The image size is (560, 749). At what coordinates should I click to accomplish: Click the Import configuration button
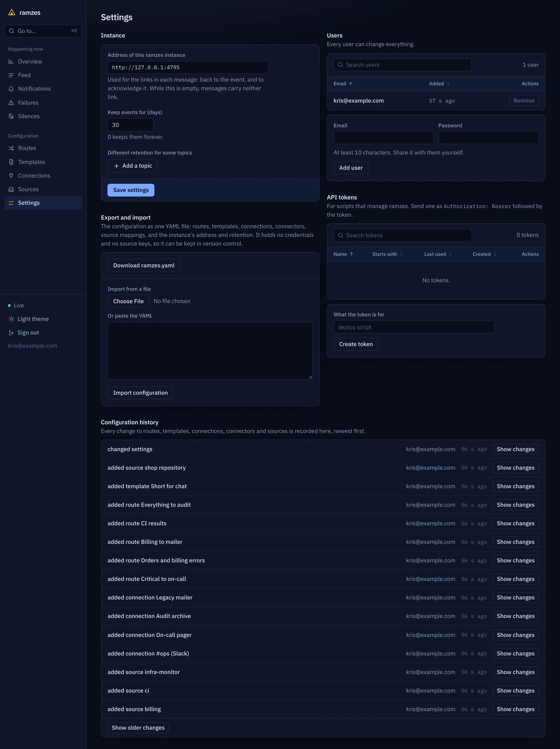click(x=140, y=393)
